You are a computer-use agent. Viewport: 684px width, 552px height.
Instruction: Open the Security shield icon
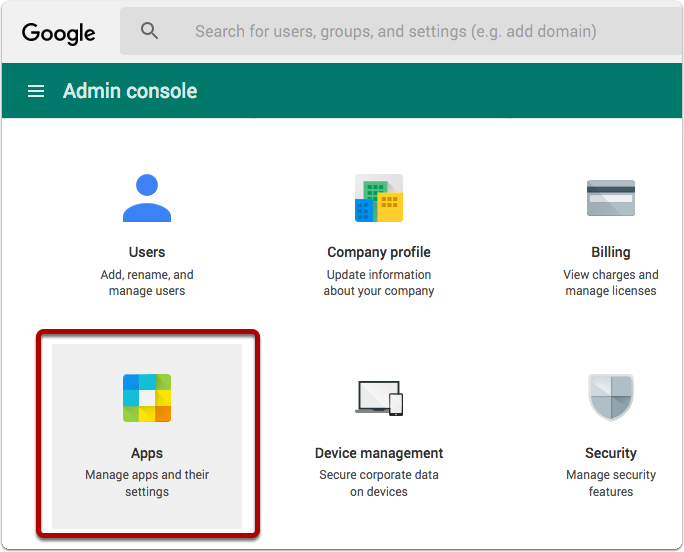click(611, 398)
